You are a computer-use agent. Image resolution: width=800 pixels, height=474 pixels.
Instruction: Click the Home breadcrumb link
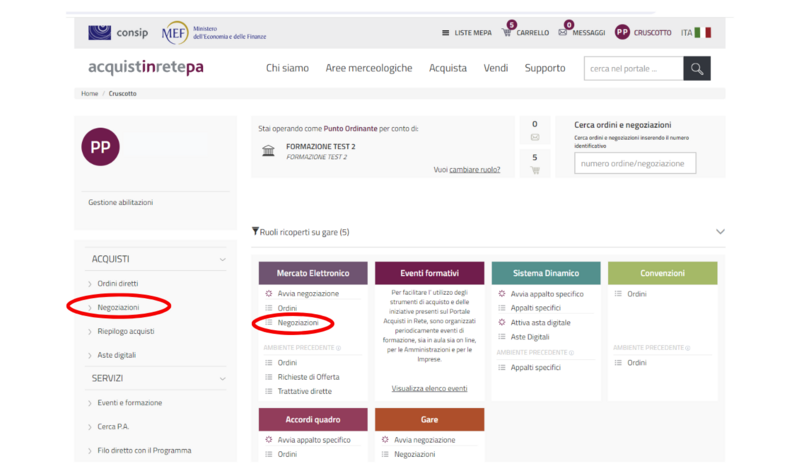[x=89, y=93]
